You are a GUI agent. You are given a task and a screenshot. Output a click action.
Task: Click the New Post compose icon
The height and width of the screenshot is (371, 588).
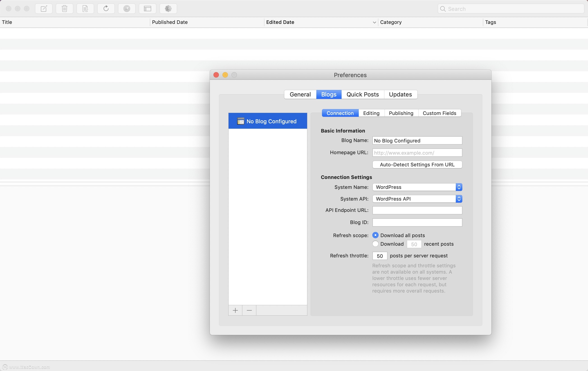click(44, 9)
